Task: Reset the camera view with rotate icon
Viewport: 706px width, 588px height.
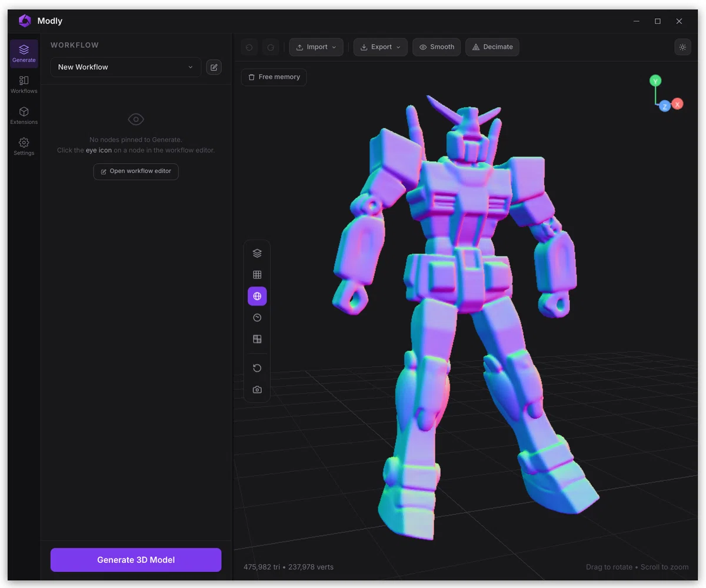Action: click(x=257, y=368)
